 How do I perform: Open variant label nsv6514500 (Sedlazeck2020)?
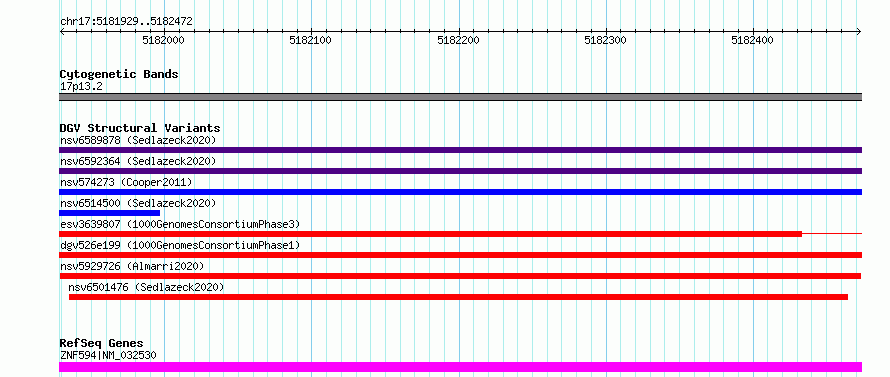click(138, 203)
